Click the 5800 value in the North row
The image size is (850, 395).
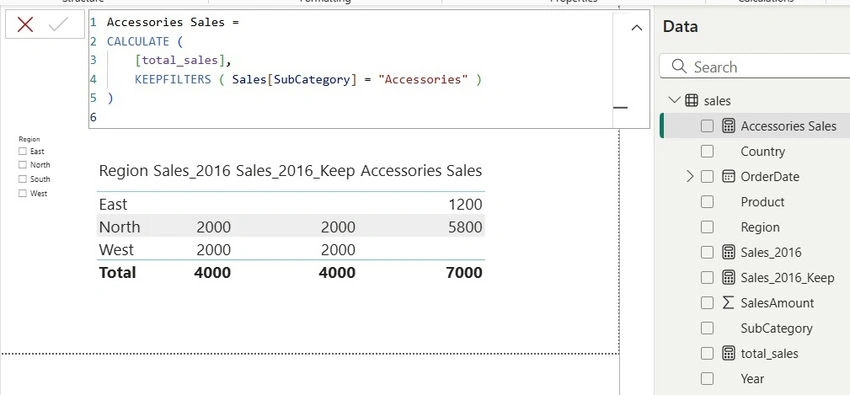(x=465, y=227)
